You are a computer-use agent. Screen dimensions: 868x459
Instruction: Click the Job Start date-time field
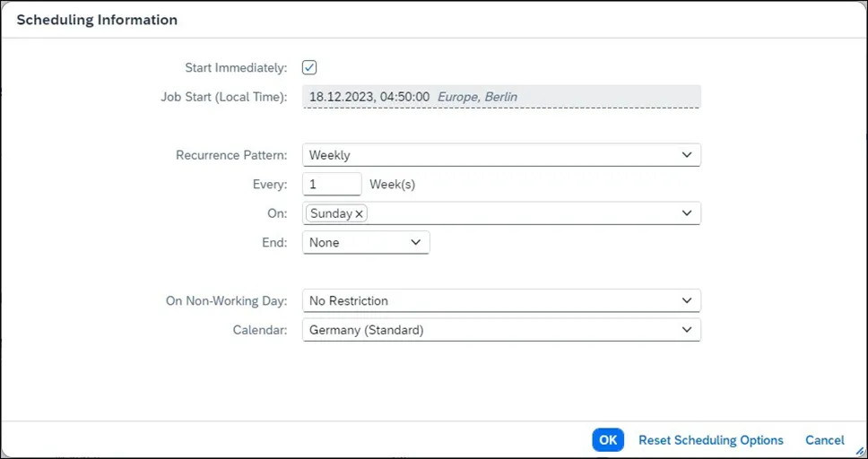501,97
